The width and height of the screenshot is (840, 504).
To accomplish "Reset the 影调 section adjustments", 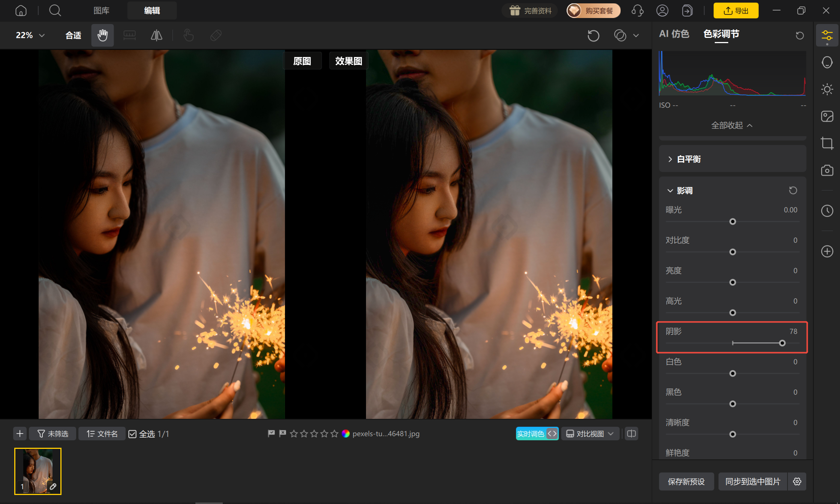I will point(793,190).
